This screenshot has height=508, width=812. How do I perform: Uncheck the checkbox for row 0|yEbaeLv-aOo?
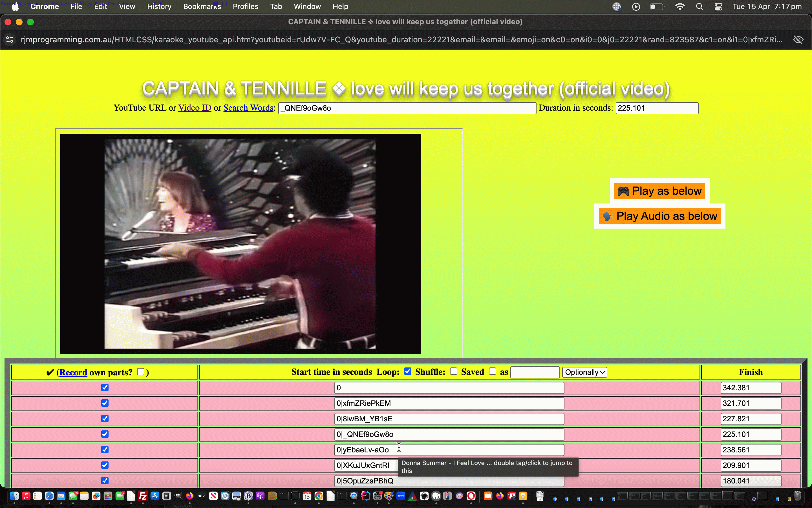(x=105, y=450)
